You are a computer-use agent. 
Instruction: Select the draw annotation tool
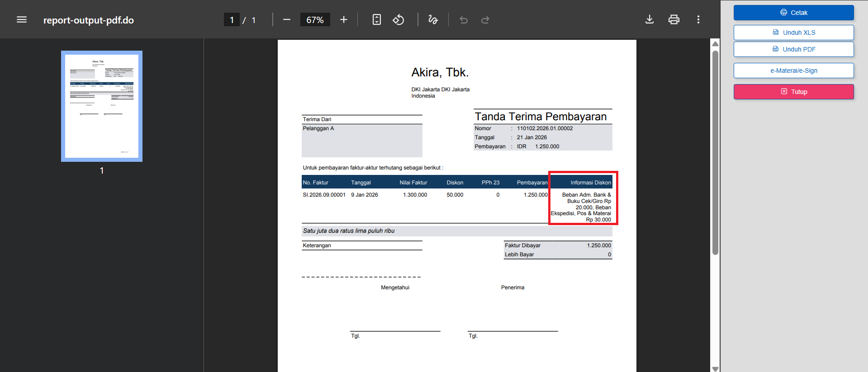click(x=433, y=20)
